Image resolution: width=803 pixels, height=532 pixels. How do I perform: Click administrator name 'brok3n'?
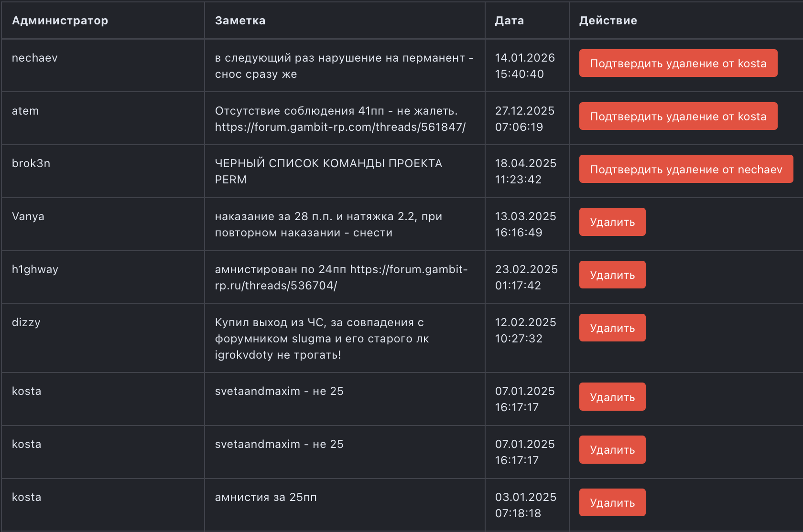point(31,163)
